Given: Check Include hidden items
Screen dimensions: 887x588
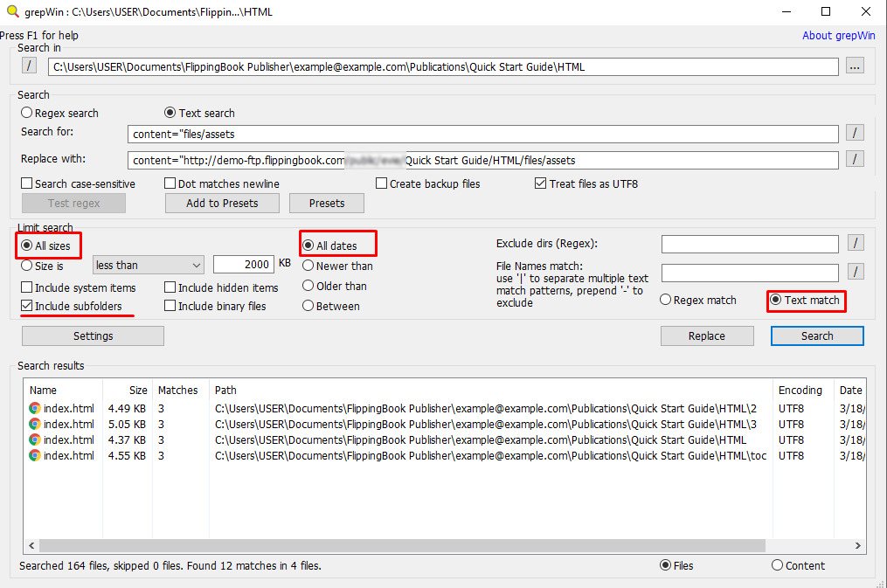Looking at the screenshot, I should (x=170, y=287).
